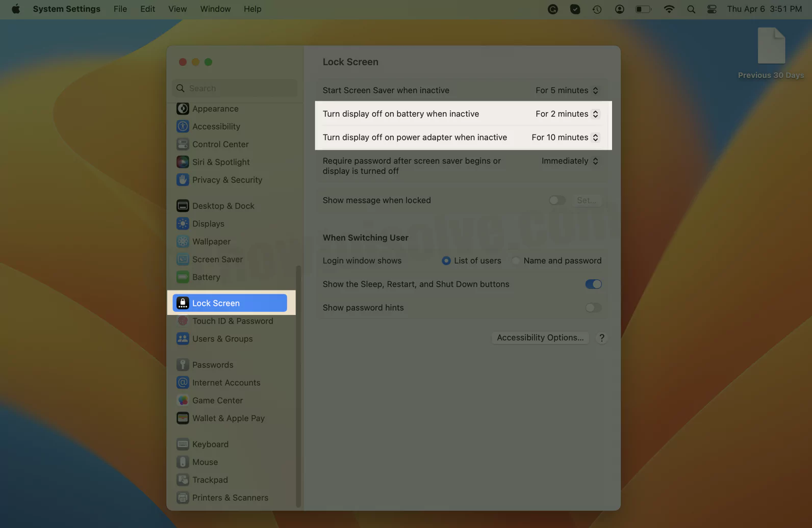Screen dimensions: 812x528
Task: Click the user account menu bar icon
Action: pyautogui.click(x=619, y=9)
